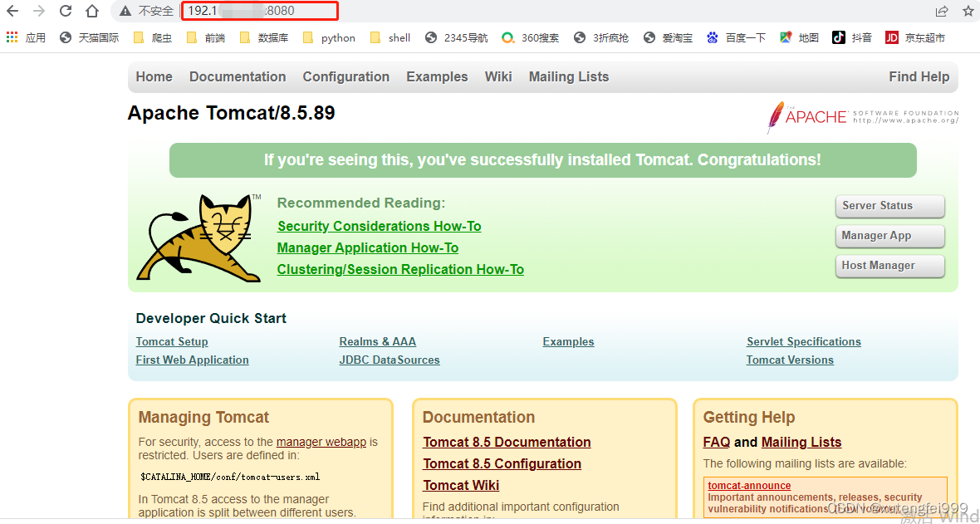Open Mailing Lists link in Getting Help
This screenshot has width=980, height=524.
pyautogui.click(x=801, y=443)
